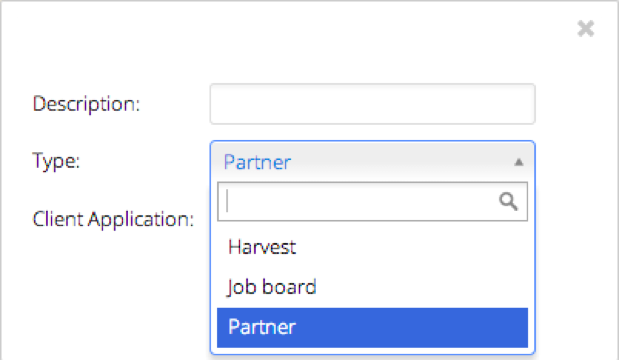Click empty space right of the Harvest text
619x360 pixels.
411,248
